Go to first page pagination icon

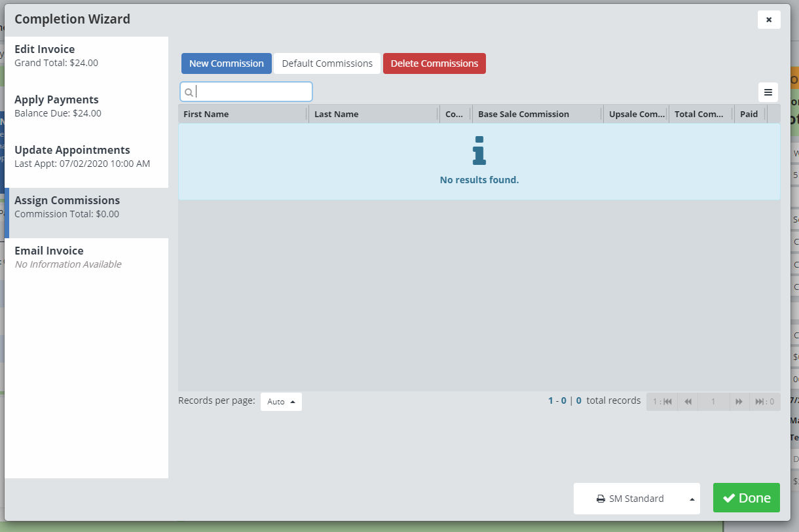click(663, 402)
